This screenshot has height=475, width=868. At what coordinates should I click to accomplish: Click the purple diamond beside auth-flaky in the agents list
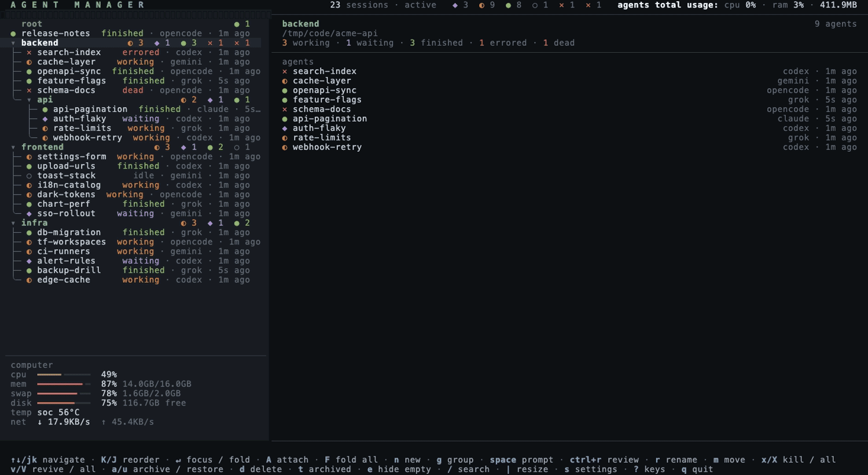click(285, 129)
